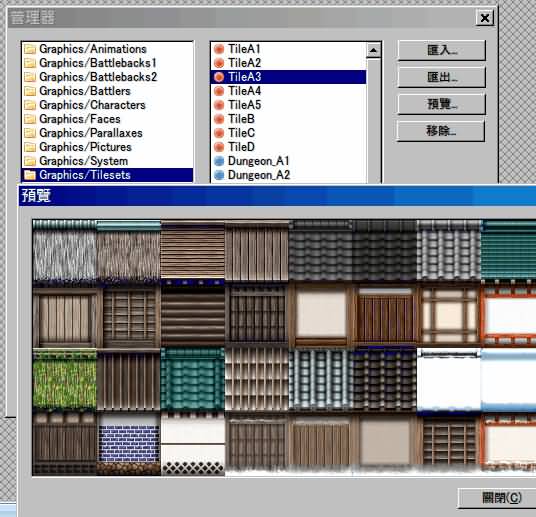
Task: Select the Graphics/Battlebacks2 text label
Action: (98, 77)
